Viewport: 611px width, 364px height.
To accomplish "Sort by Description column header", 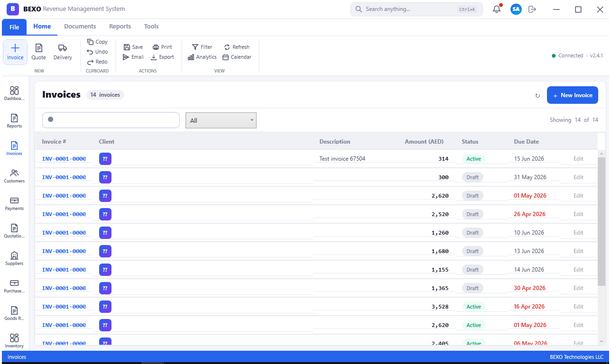I will (335, 142).
